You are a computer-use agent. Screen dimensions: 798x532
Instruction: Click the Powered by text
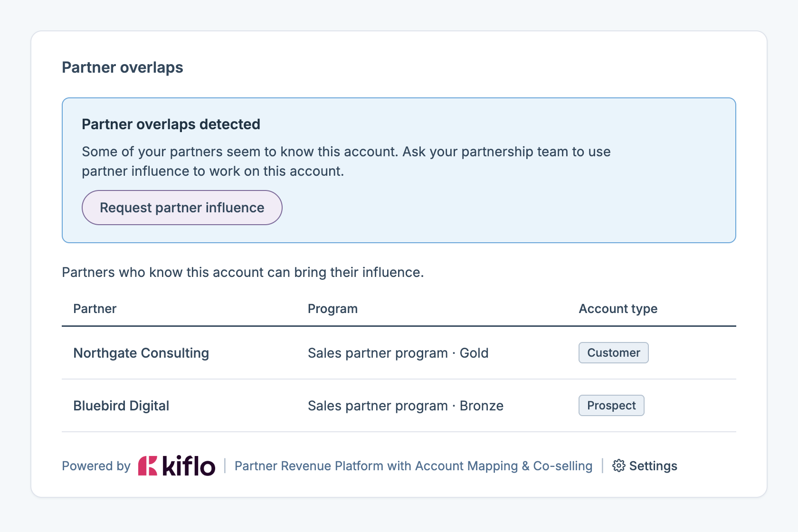(96, 466)
